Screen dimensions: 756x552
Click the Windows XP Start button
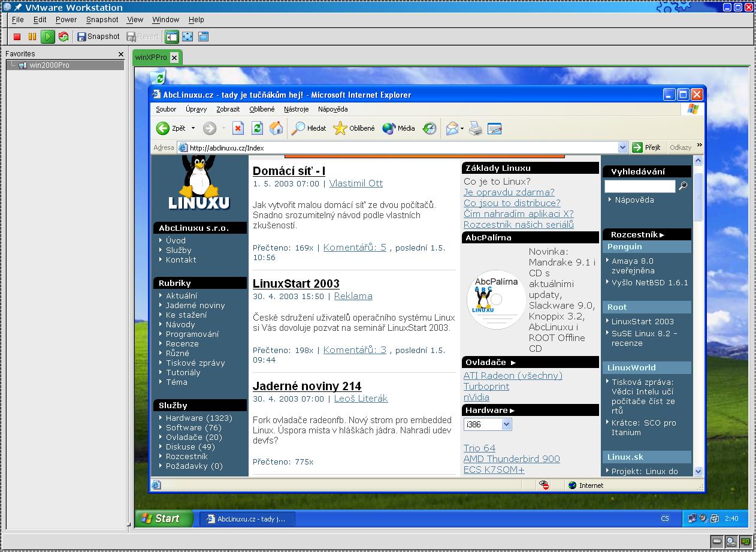click(x=164, y=519)
